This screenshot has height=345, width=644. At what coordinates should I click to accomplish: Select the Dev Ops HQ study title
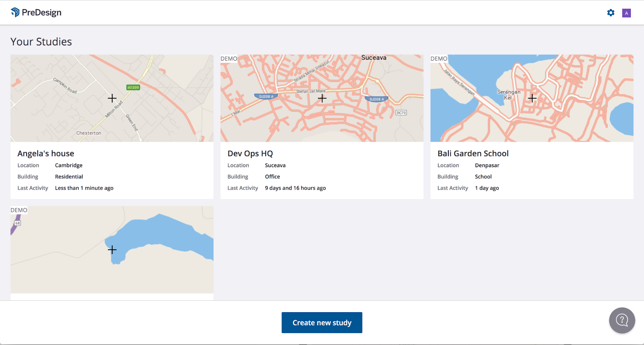click(250, 153)
